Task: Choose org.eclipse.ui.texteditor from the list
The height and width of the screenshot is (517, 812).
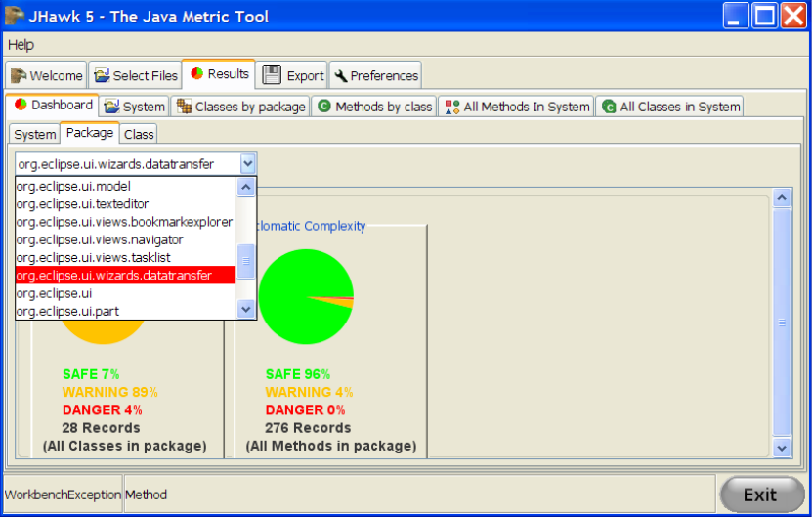Action: (125, 204)
